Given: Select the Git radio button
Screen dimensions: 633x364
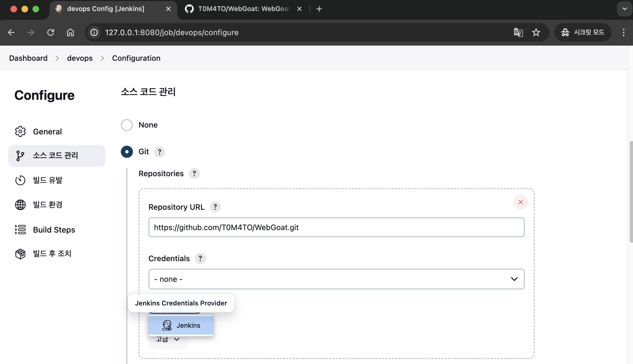Looking at the screenshot, I should (127, 152).
